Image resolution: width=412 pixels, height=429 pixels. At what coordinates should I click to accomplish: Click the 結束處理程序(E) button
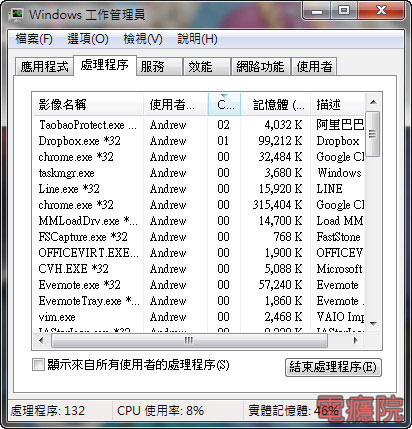333,367
